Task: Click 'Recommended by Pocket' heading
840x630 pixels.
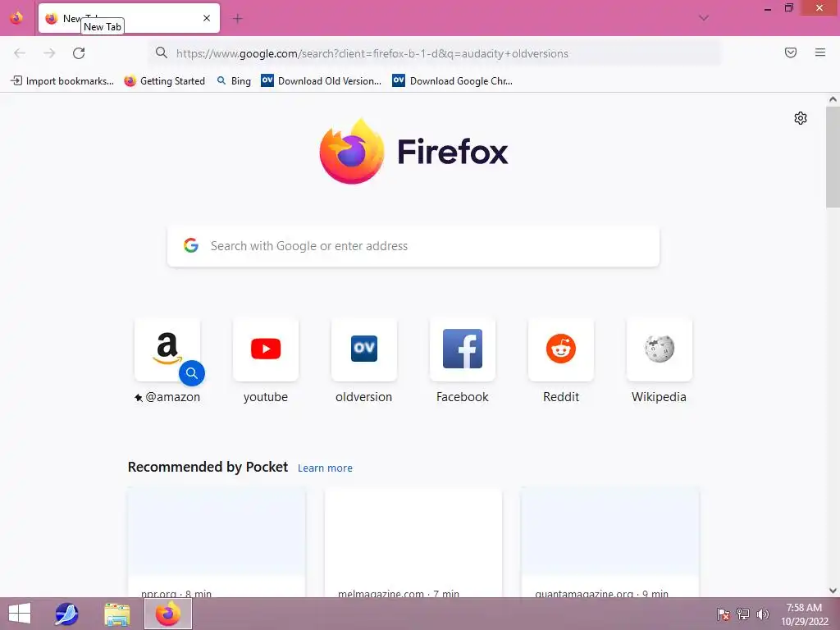Action: tap(208, 467)
